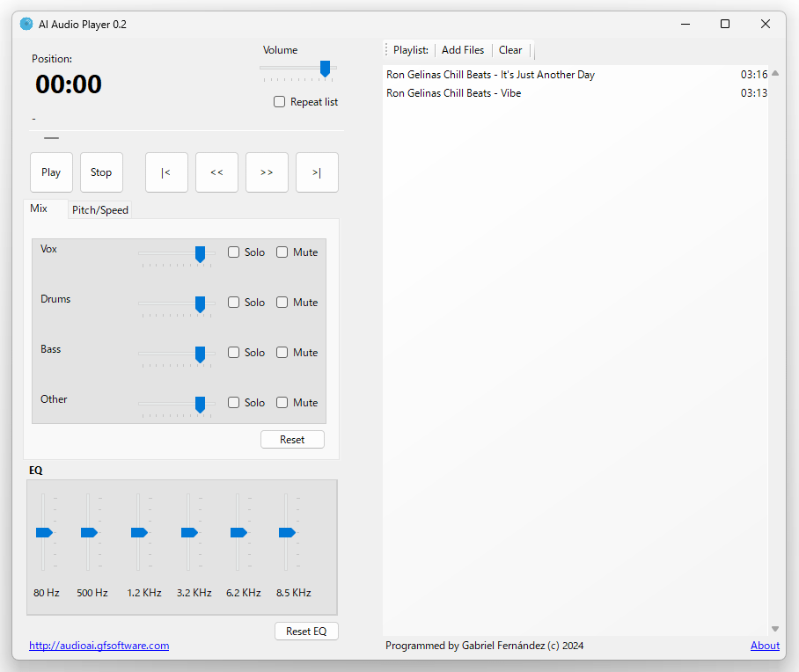The width and height of the screenshot is (799, 672).
Task: Click the 8.5 KHz EQ slider thumb
Action: point(287,532)
